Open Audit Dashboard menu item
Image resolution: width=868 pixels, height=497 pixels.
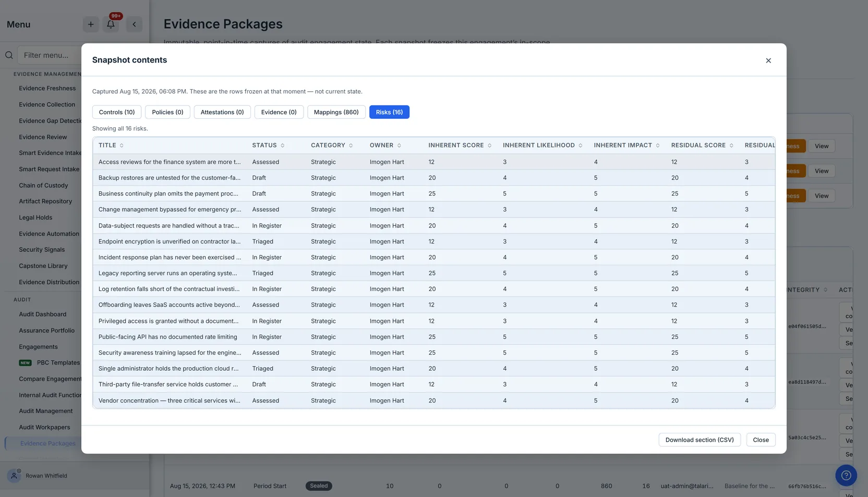(x=43, y=314)
